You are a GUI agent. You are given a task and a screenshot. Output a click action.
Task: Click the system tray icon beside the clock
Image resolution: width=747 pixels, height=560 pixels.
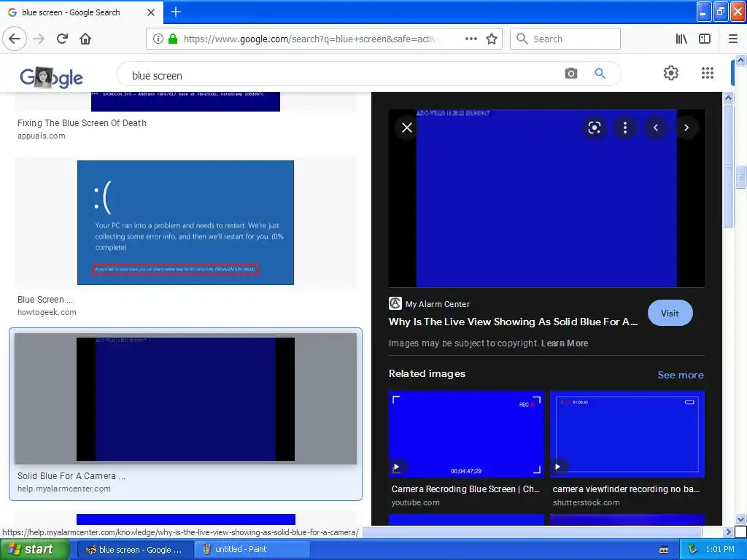(x=692, y=550)
